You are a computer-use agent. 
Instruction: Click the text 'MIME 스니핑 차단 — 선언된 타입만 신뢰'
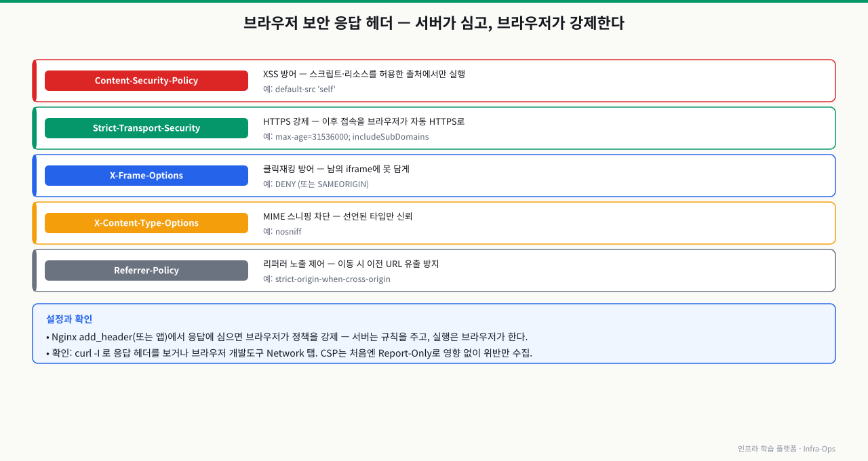coord(338,216)
